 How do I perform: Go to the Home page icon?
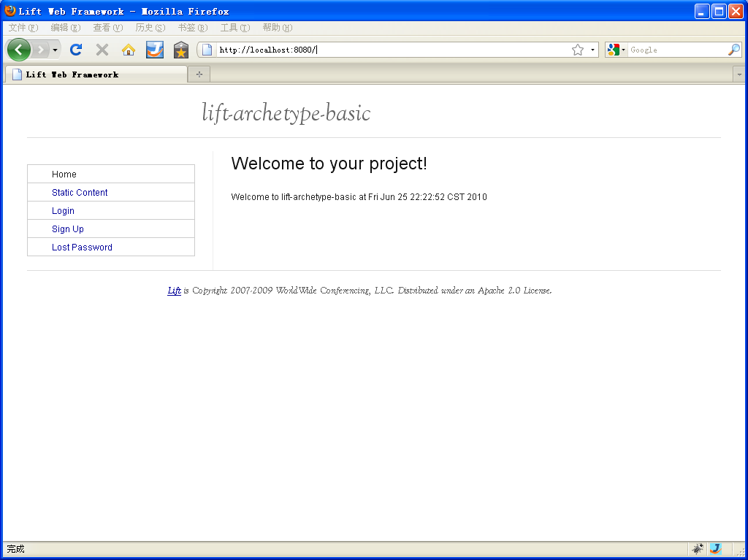click(x=129, y=50)
